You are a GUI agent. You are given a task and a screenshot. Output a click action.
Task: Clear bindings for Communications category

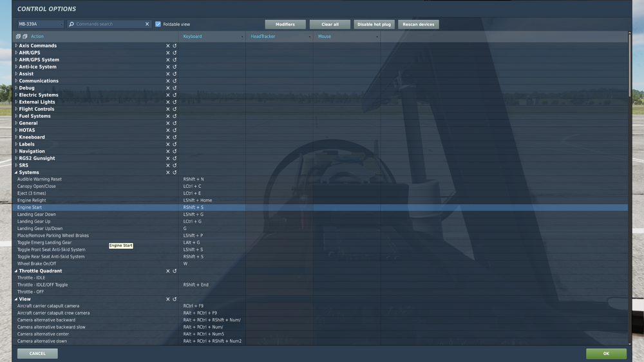coord(167,81)
